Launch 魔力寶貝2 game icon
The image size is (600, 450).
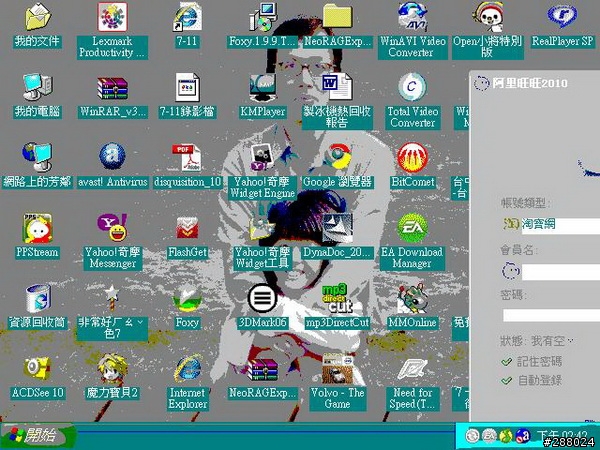coord(112,369)
